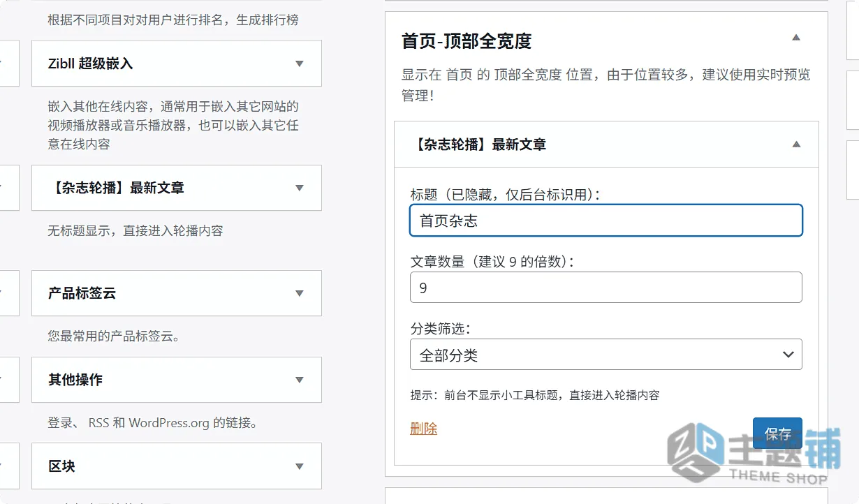Click the 登录、RSS 和 WordPress.org description text
The width and height of the screenshot is (859, 504).
pyautogui.click(x=153, y=423)
